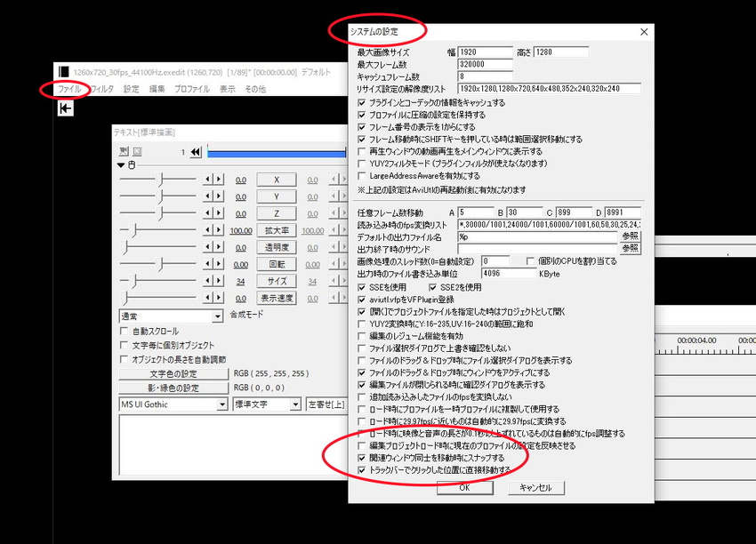Click the left arrow stepper on the 表示速度 row

208,298
